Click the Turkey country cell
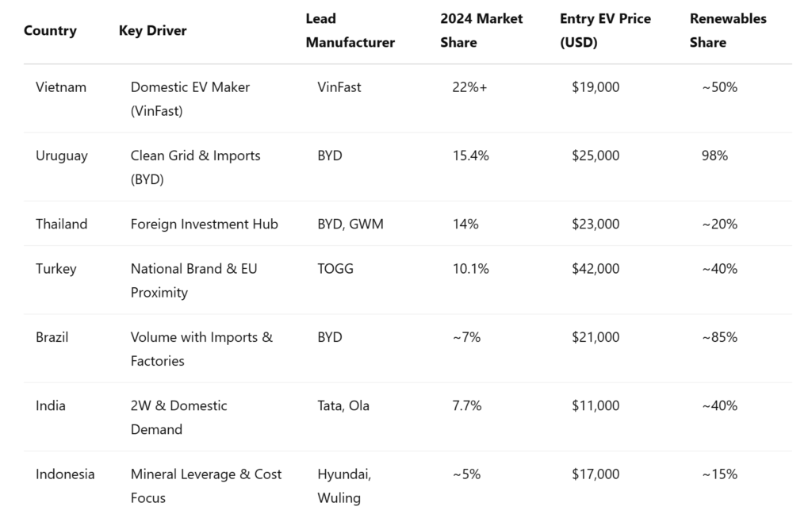The width and height of the screenshot is (812, 522). point(56,269)
